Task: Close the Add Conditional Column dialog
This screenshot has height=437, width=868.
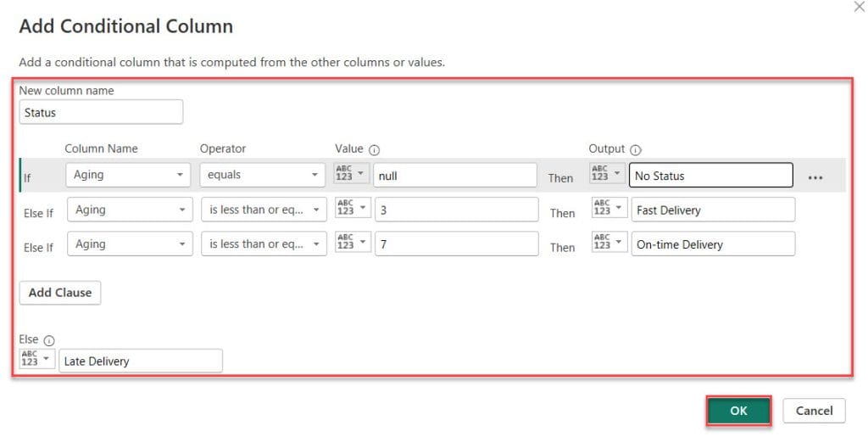Action: pos(860,7)
